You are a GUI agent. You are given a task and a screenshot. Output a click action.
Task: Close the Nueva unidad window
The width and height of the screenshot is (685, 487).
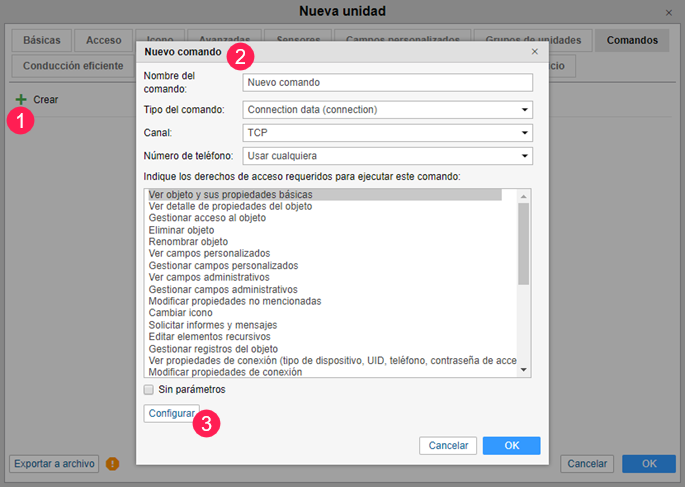pyautogui.click(x=668, y=12)
